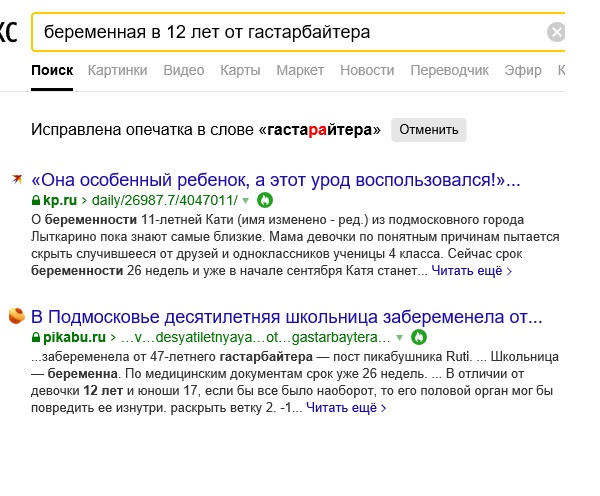
Task: Click the Yandex logo at top left
Action: [x=7, y=32]
